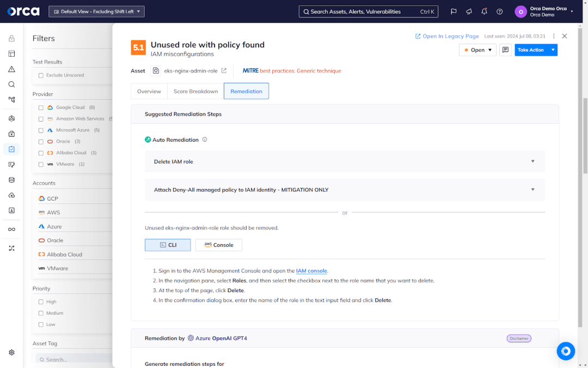Open the briefcase with x icon in sidebar
The image size is (588, 368).
point(11,134)
